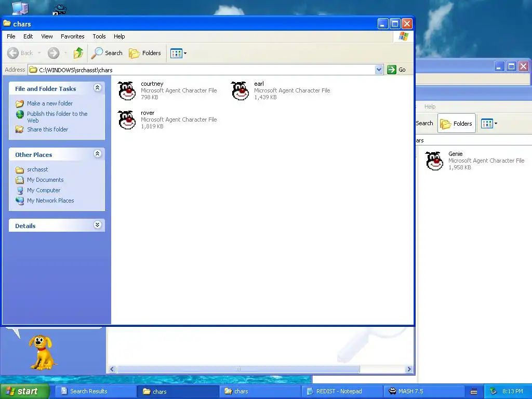Open the View menu

click(x=47, y=36)
